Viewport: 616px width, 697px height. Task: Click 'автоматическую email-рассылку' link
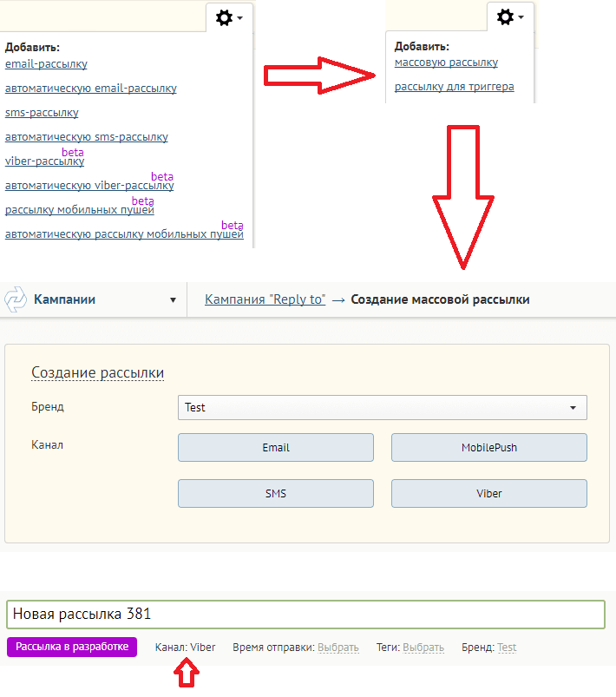[91, 89]
